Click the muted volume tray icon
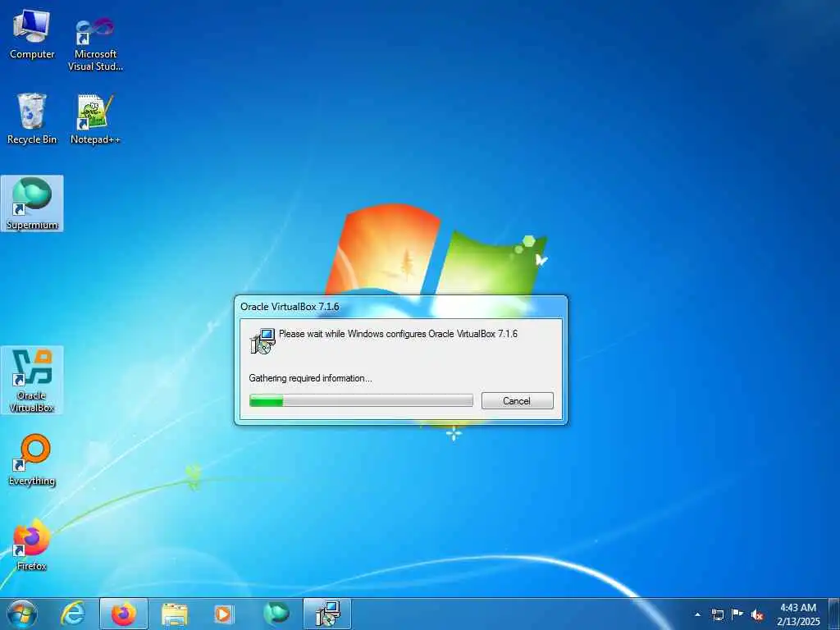This screenshot has height=630, width=840. (x=757, y=614)
